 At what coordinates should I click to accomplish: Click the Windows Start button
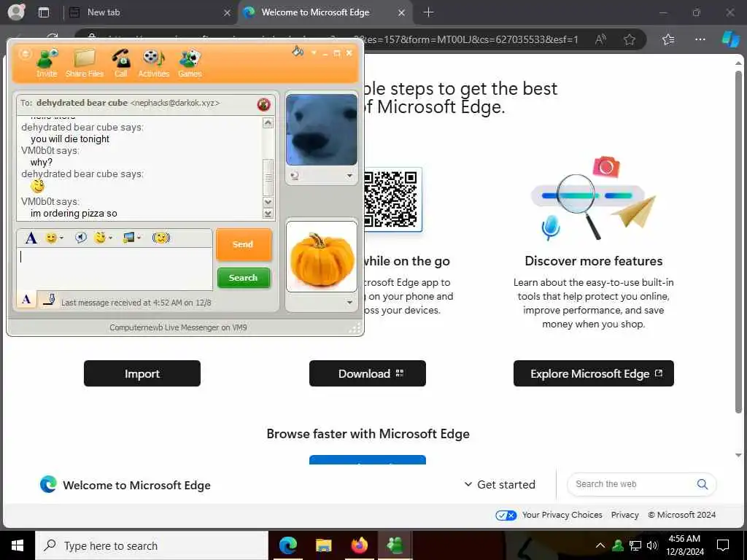(x=18, y=545)
